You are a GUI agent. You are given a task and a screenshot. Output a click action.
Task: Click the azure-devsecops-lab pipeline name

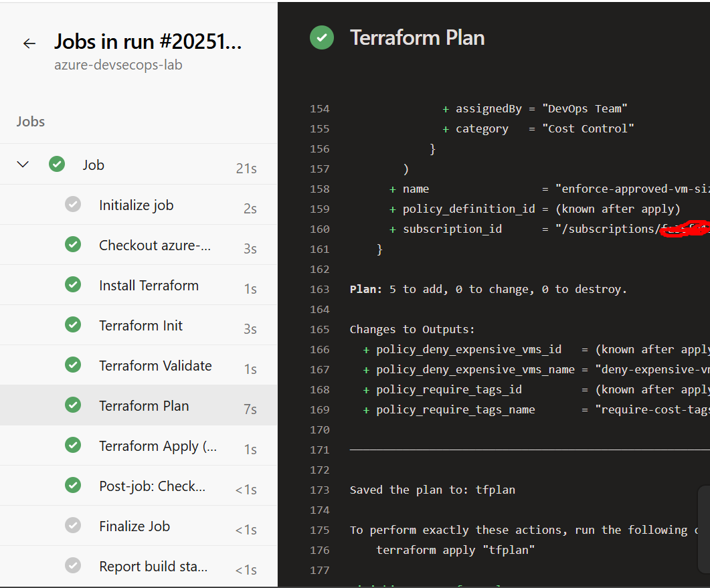click(x=118, y=66)
